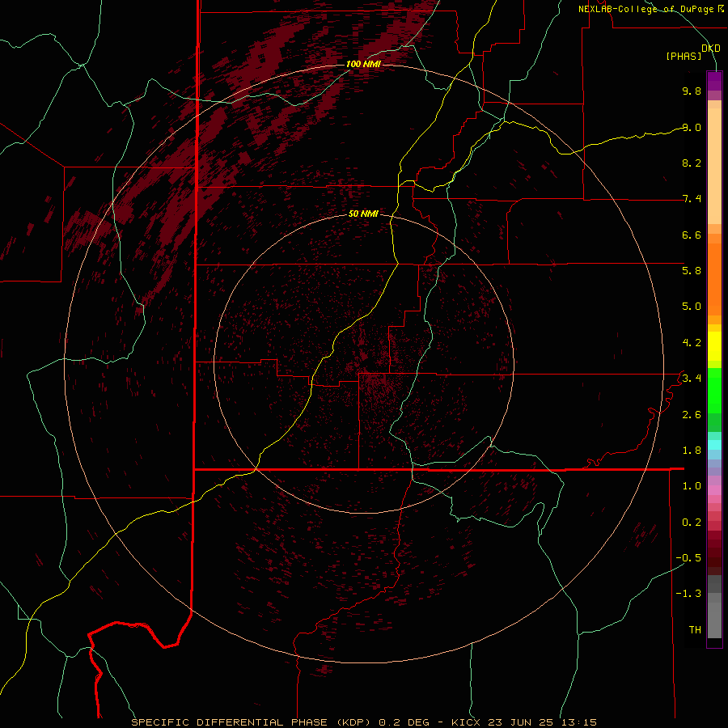Image resolution: width=728 pixels, height=728 pixels.
Task: Click the "[PHAS]" label above the color bar
Action: (684, 57)
